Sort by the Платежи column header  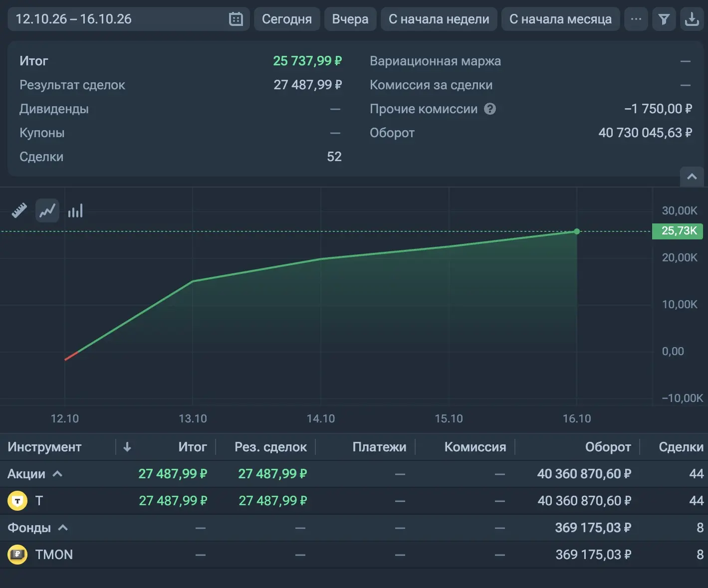(x=379, y=447)
